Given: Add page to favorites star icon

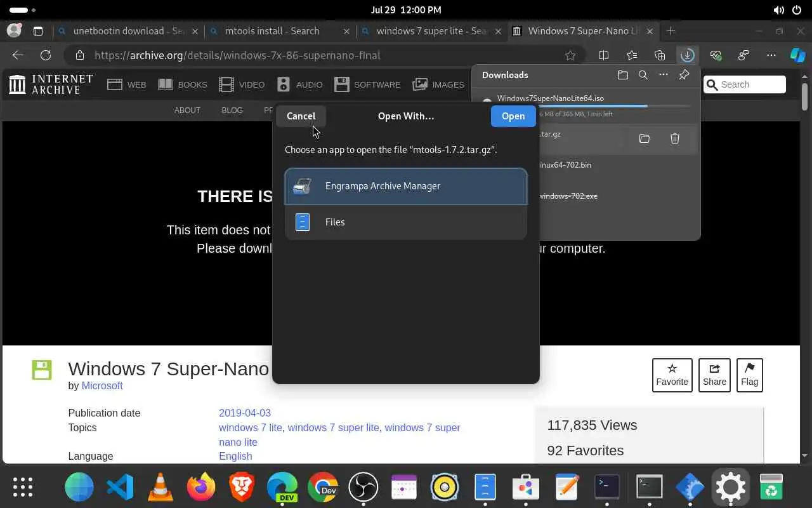Looking at the screenshot, I should [570, 55].
